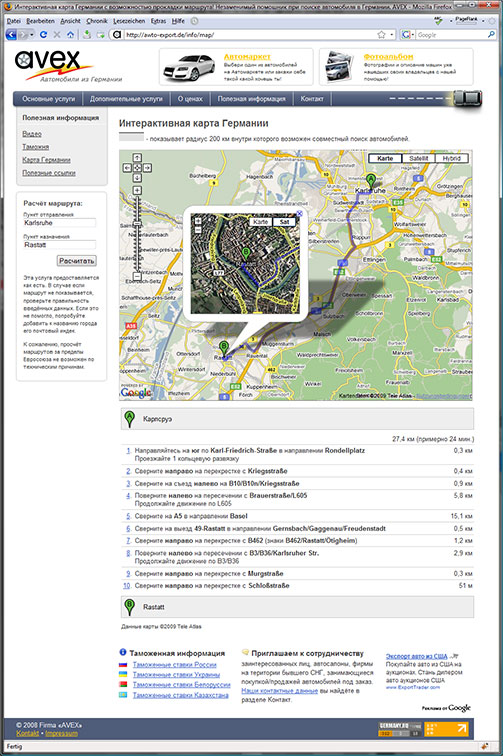Stop loading with the X toolbar icon

pos(57,35)
